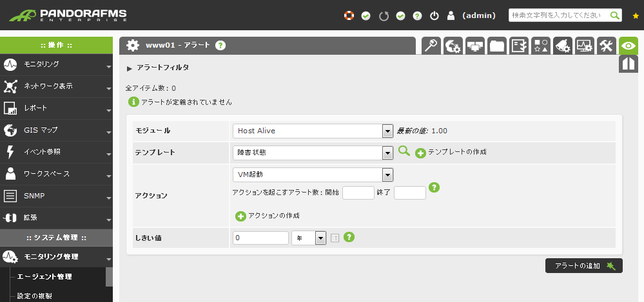Click the 全アイテム数: 0 text

pos(151,88)
